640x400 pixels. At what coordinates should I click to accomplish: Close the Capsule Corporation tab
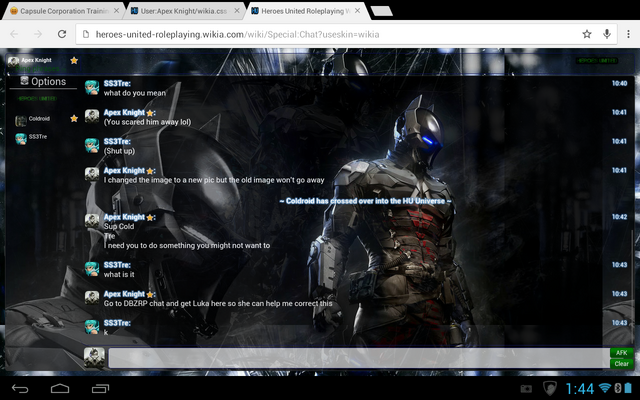[117, 11]
